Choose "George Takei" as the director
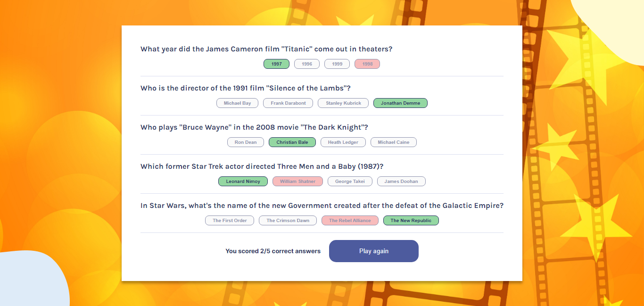Image resolution: width=644 pixels, height=306 pixels. point(350,181)
